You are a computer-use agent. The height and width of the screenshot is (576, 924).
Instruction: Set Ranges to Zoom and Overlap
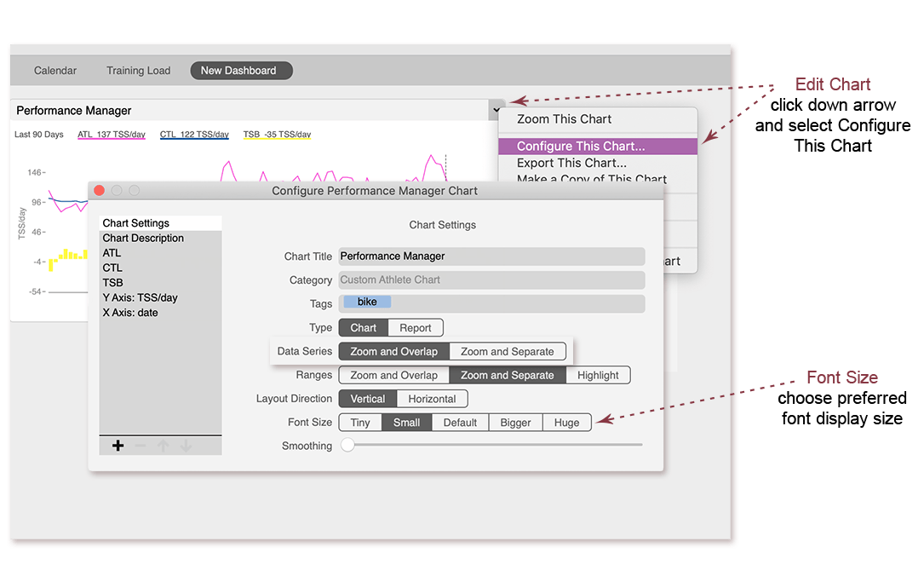pos(394,375)
